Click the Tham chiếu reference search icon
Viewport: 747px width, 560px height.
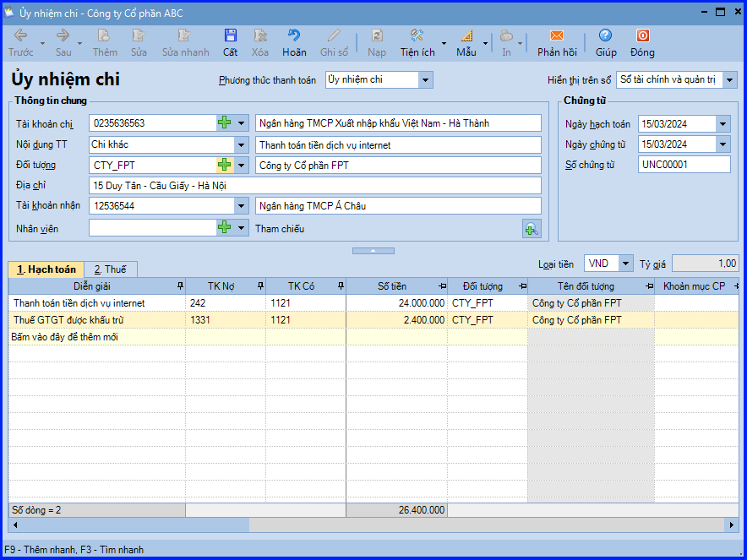[x=532, y=229]
